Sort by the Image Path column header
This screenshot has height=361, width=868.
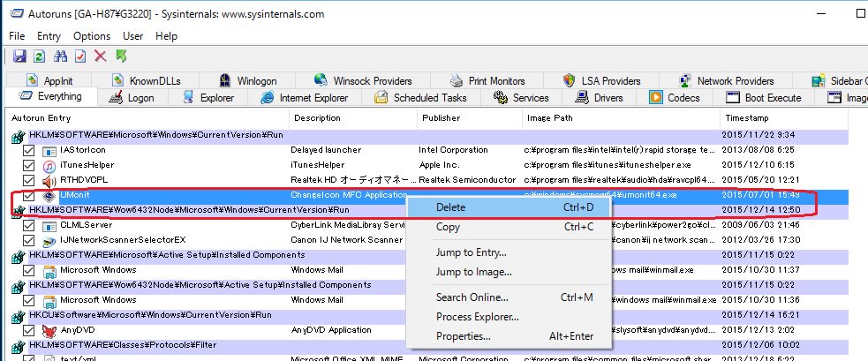click(621, 118)
